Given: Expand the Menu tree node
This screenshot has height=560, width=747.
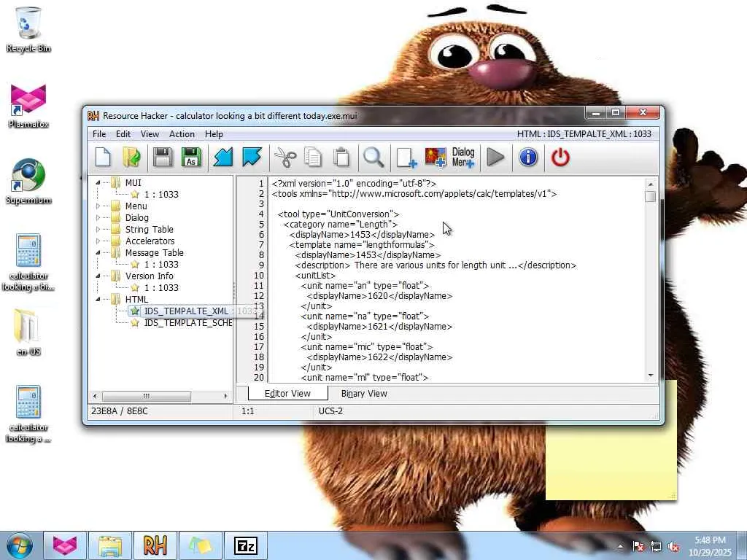Looking at the screenshot, I should click(x=98, y=206).
